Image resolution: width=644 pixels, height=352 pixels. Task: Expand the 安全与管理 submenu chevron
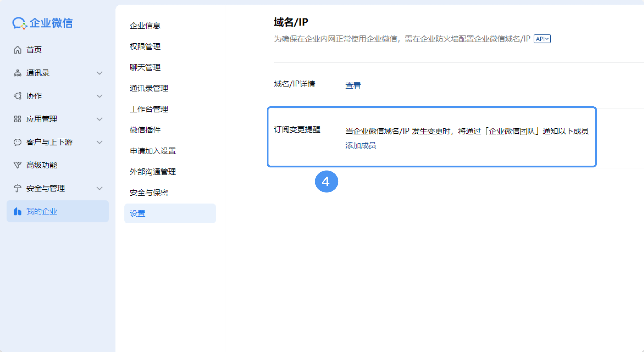[x=99, y=188]
